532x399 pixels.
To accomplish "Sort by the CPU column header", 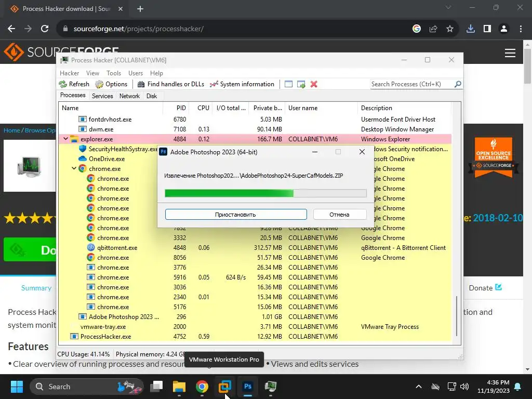I will coord(201,108).
